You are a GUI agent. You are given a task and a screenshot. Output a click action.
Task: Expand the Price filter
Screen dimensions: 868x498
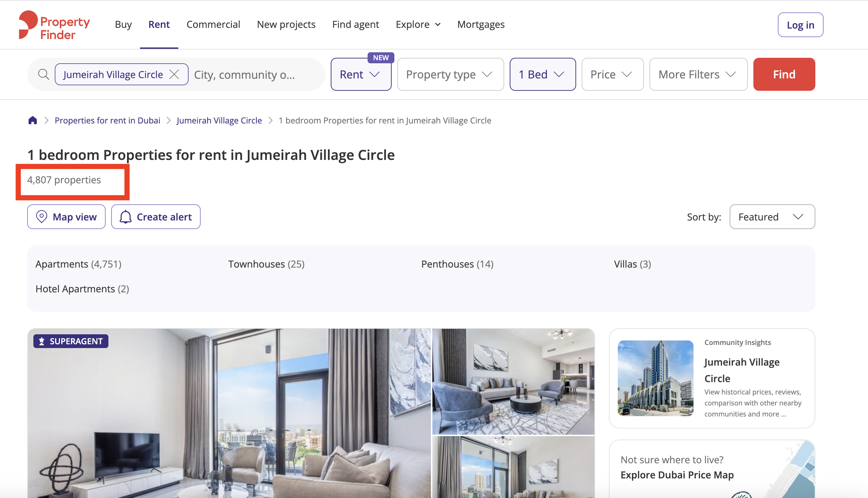click(x=612, y=74)
